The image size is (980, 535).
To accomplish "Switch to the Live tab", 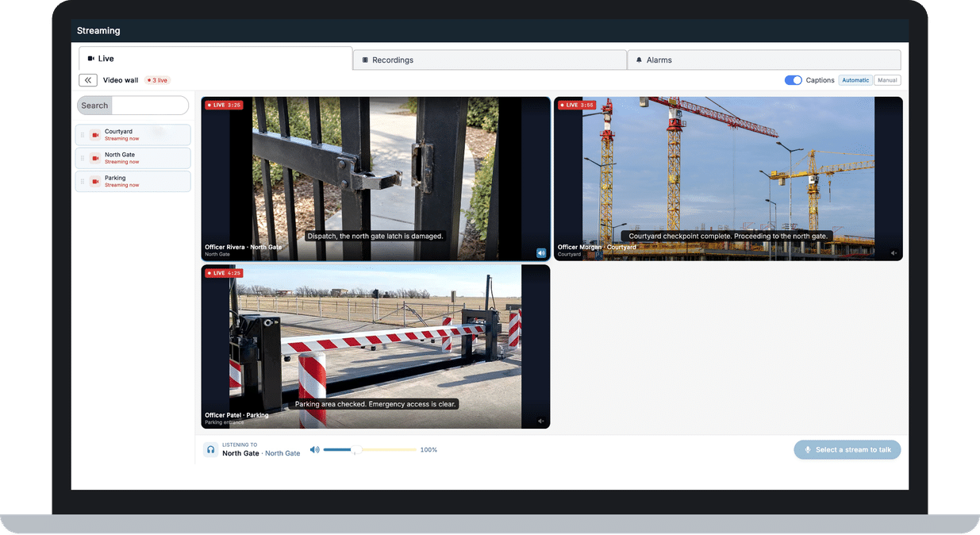I will click(x=215, y=59).
